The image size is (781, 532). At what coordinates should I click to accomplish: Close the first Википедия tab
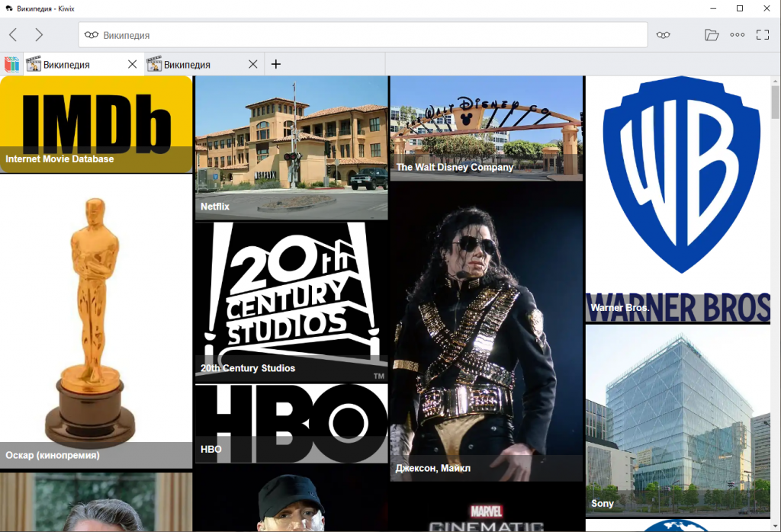coord(132,64)
